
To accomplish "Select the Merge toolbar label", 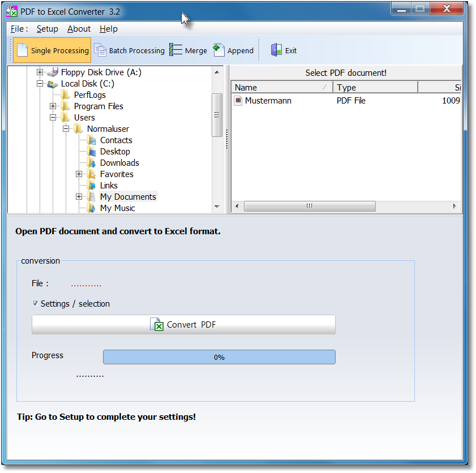I will click(x=196, y=51).
